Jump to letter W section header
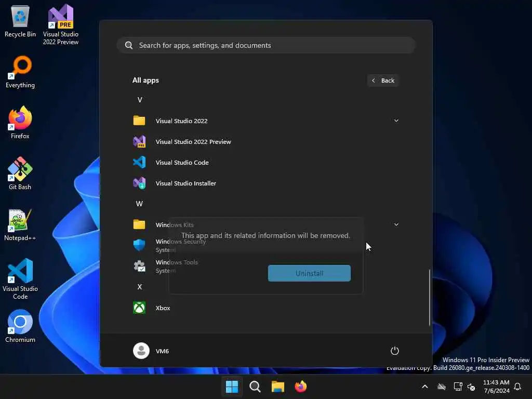The height and width of the screenshot is (399, 532). pyautogui.click(x=139, y=204)
